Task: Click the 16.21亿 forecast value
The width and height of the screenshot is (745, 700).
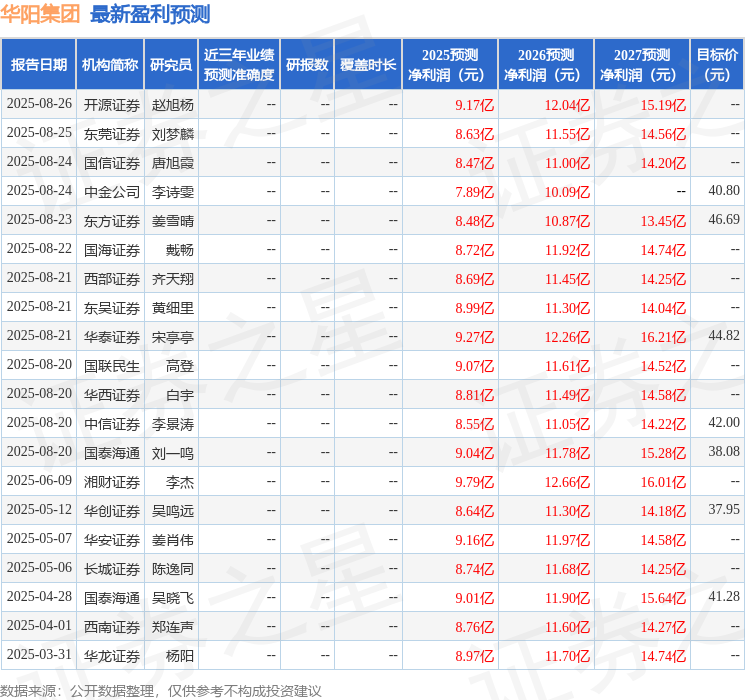Action: tap(663, 337)
